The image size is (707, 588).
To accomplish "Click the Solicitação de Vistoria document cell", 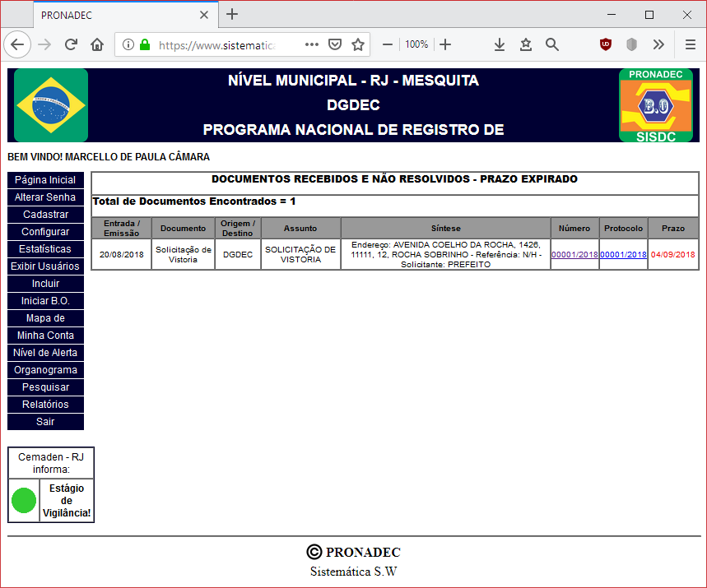I will [x=183, y=255].
